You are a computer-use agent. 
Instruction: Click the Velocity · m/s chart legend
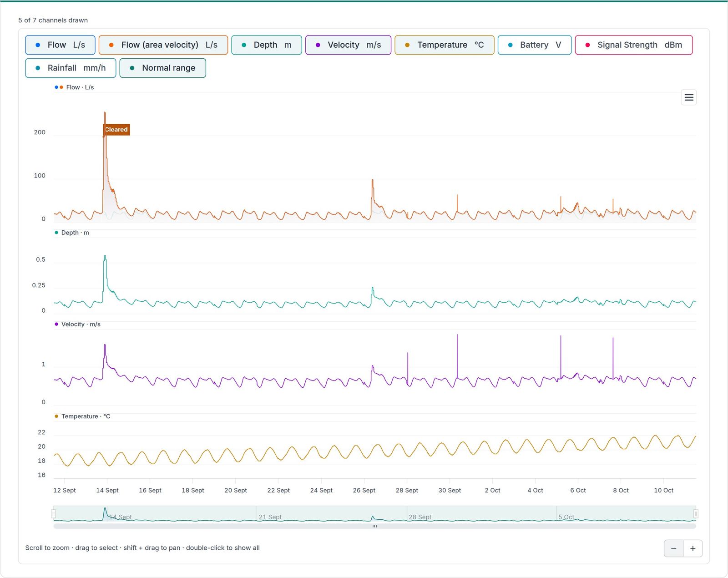tap(77, 324)
